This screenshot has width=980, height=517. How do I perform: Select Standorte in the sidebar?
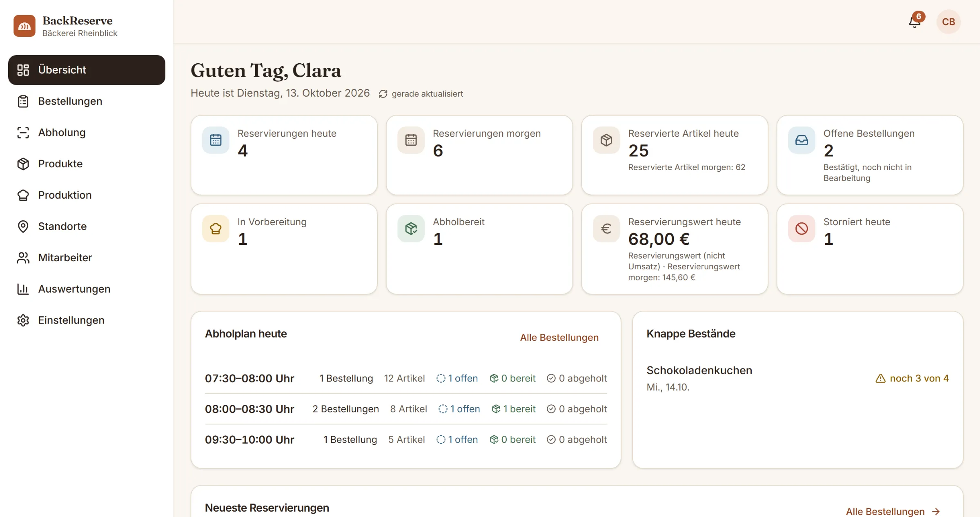[x=87, y=226]
